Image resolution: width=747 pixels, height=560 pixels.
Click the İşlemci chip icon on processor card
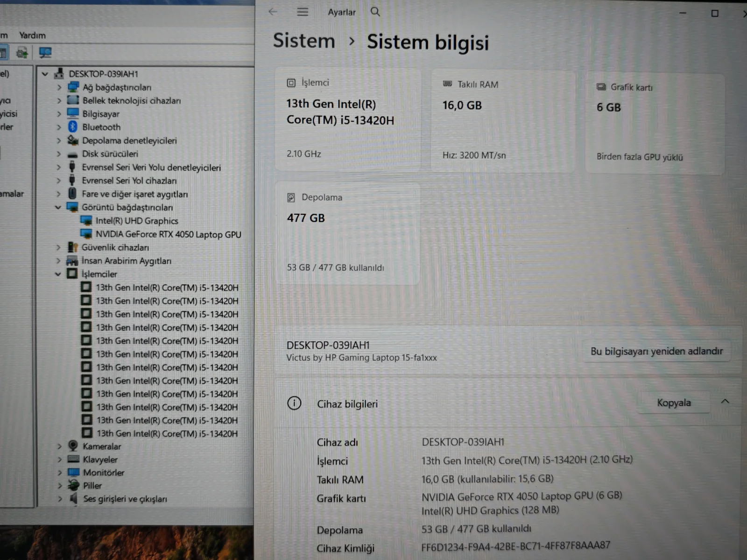[291, 83]
